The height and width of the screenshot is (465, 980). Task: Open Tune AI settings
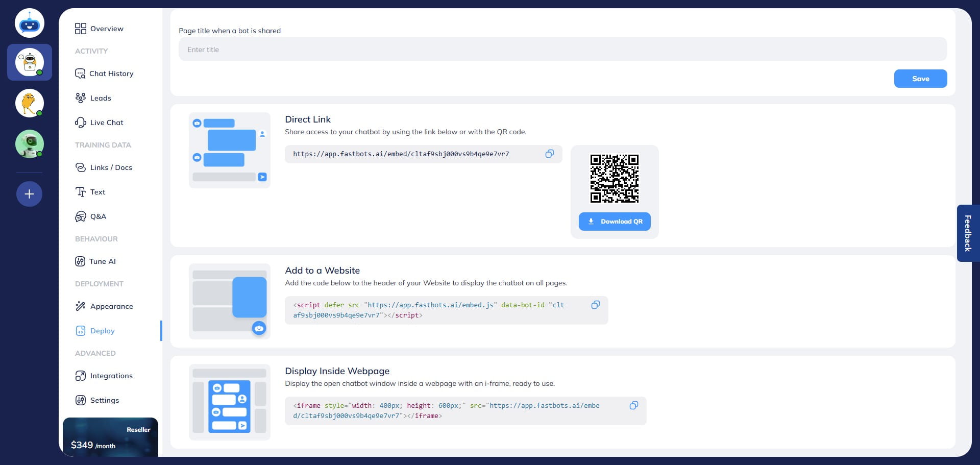pyautogui.click(x=102, y=261)
